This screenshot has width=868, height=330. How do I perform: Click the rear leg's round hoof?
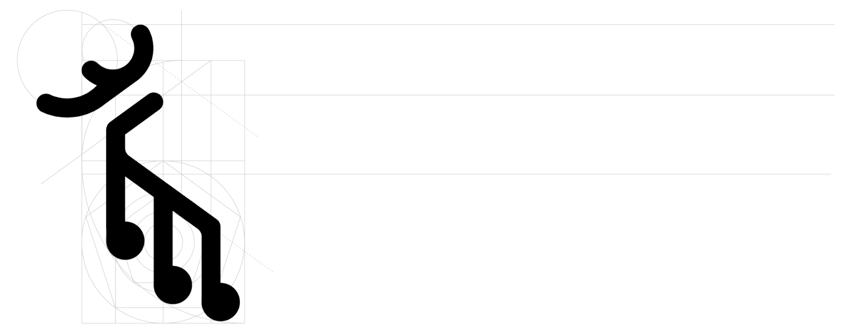[221, 302]
